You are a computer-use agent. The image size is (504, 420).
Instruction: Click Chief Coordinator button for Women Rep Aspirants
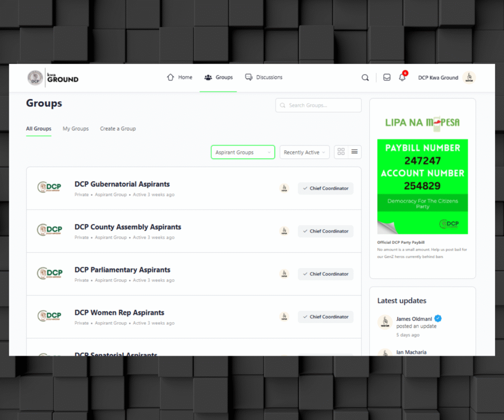(326, 317)
